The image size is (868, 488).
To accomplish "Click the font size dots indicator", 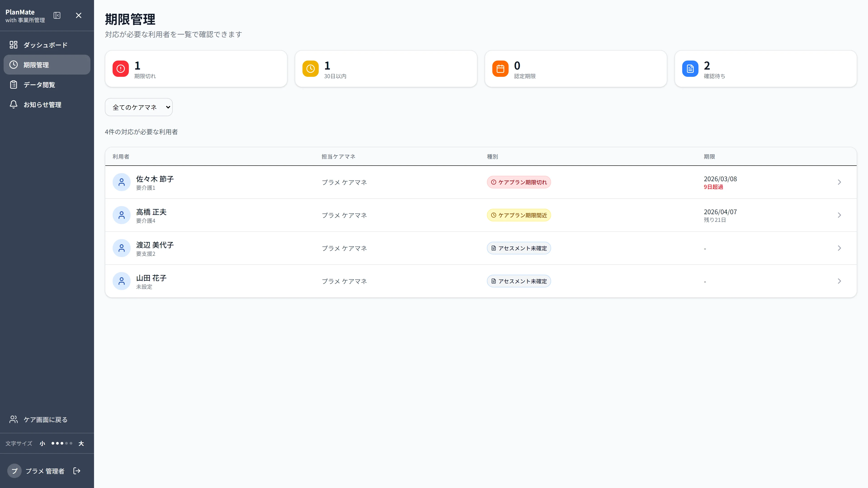I will (x=62, y=443).
